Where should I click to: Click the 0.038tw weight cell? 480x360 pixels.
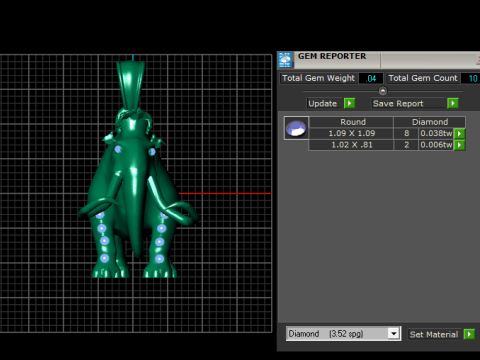[x=436, y=133]
